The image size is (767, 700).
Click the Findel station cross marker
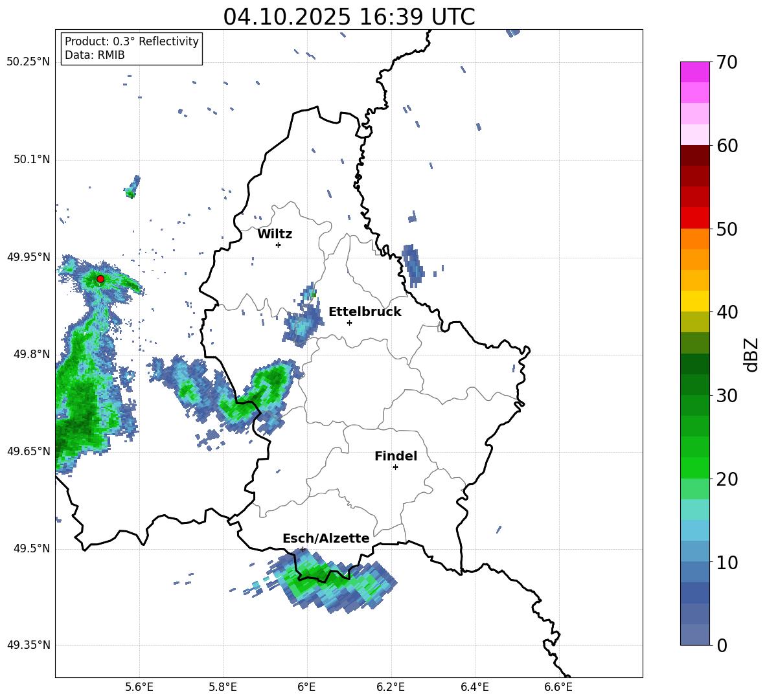pyautogui.click(x=395, y=468)
